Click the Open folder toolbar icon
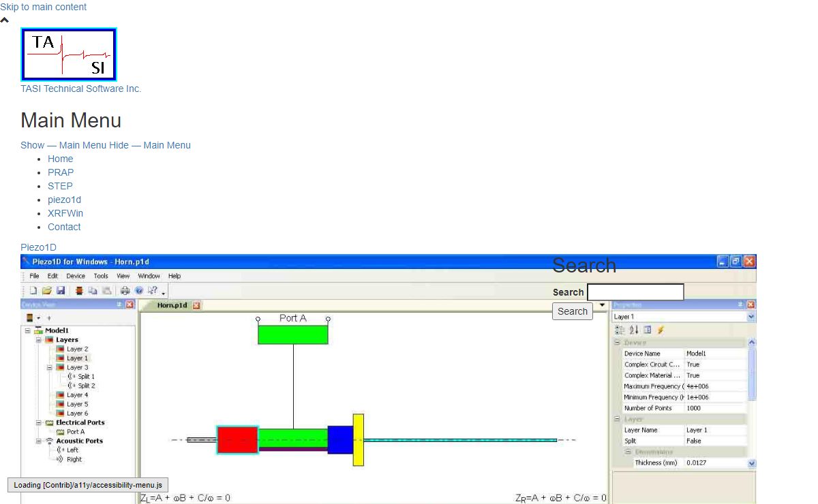Image resolution: width=818 pixels, height=504 pixels. coord(47,290)
